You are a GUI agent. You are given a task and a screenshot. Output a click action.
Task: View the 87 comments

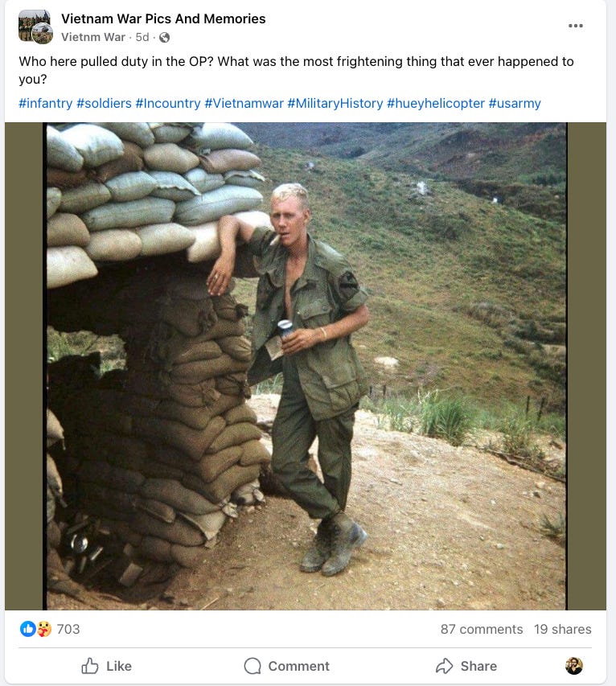[482, 629]
